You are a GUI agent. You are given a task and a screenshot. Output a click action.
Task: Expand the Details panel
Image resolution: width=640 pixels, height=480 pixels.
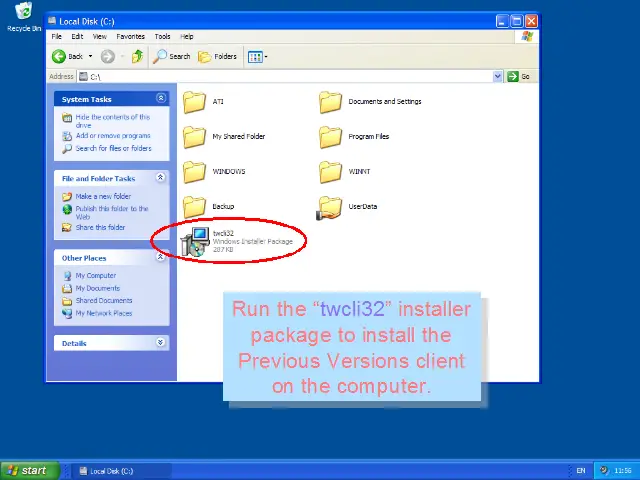point(161,342)
